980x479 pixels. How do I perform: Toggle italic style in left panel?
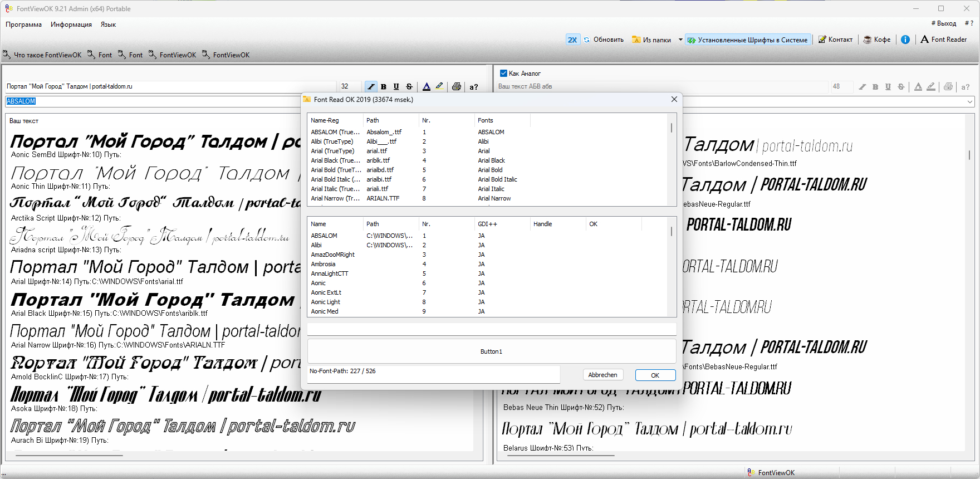pos(371,86)
